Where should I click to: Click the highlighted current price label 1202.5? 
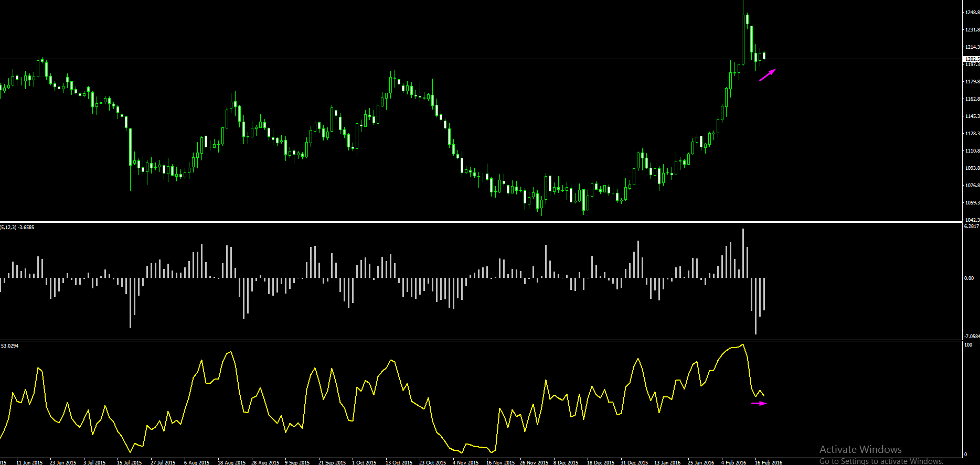[972, 59]
